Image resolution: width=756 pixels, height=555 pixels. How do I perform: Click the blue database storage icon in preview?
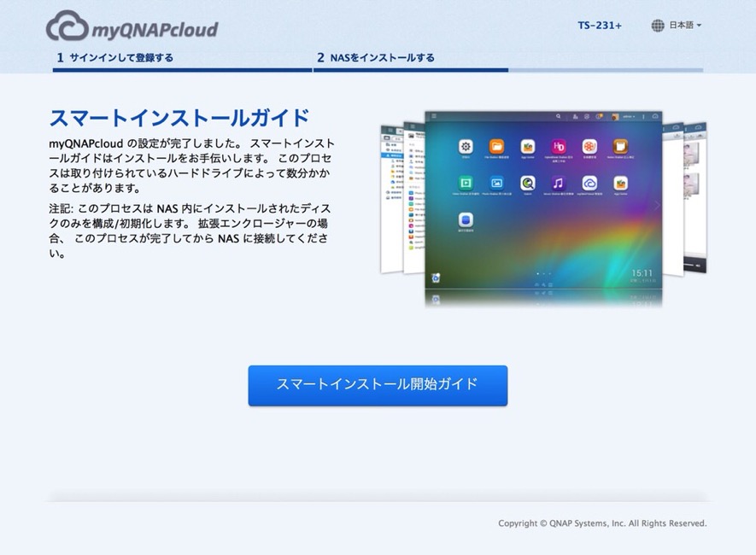pos(466,220)
